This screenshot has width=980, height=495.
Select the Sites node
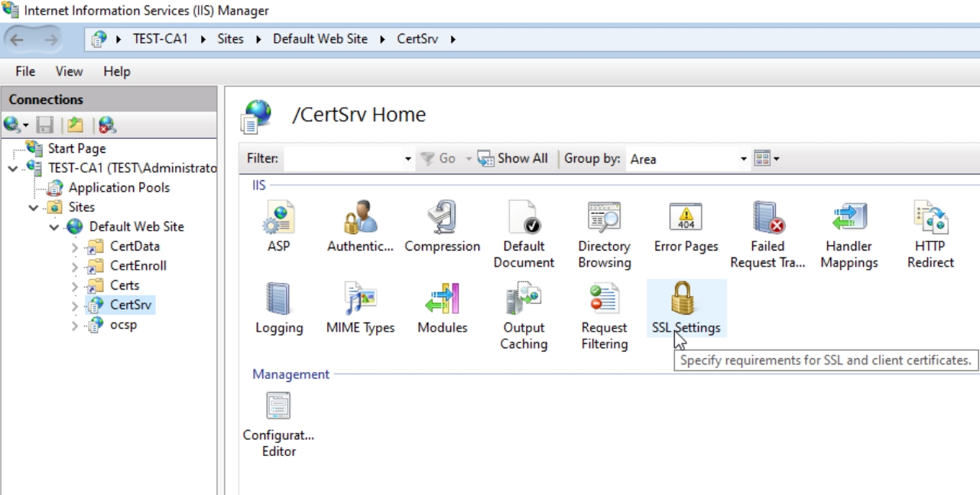pyautogui.click(x=82, y=207)
